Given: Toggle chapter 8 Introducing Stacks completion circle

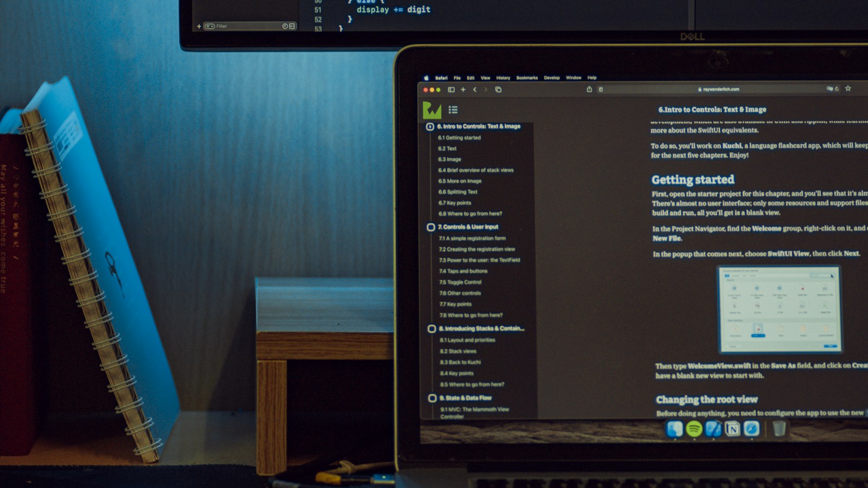Looking at the screenshot, I should pyautogui.click(x=432, y=329).
